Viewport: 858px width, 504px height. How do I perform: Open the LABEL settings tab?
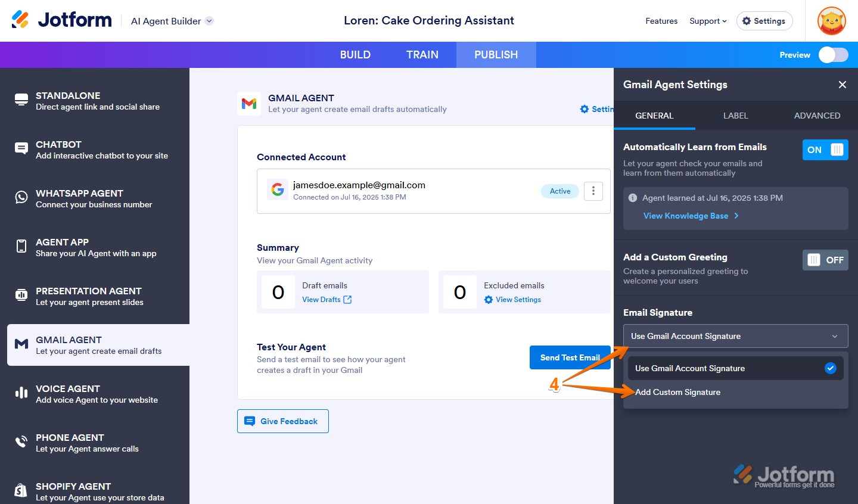pyautogui.click(x=736, y=116)
